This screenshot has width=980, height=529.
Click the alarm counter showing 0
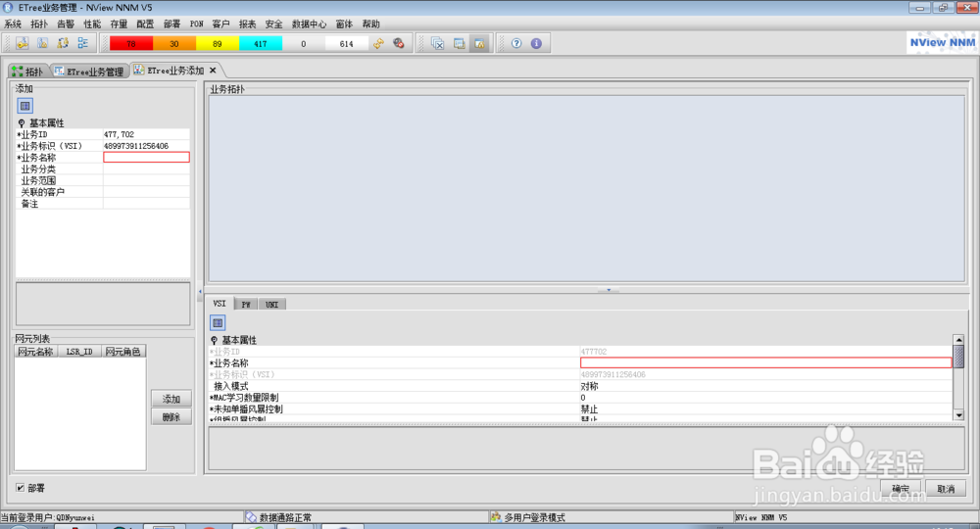(304, 44)
